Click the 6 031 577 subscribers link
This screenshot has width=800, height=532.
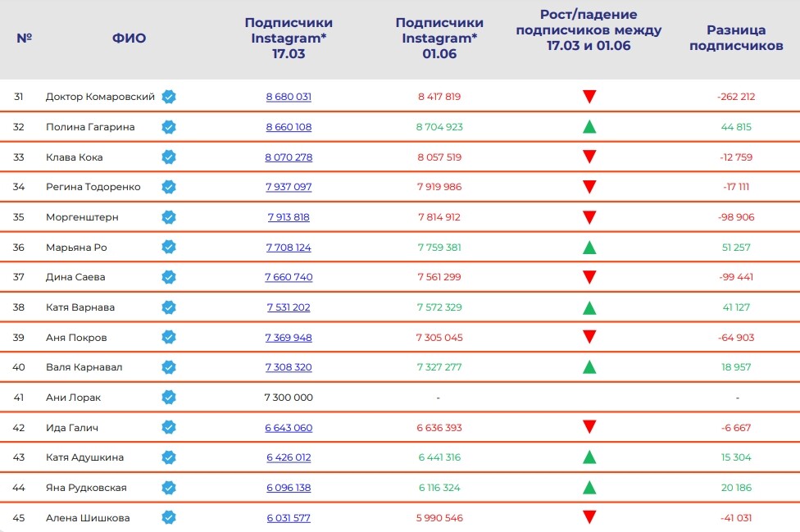click(289, 517)
